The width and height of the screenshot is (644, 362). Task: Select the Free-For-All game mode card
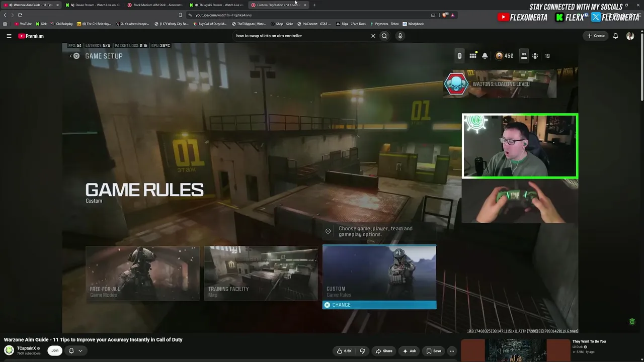(142, 273)
